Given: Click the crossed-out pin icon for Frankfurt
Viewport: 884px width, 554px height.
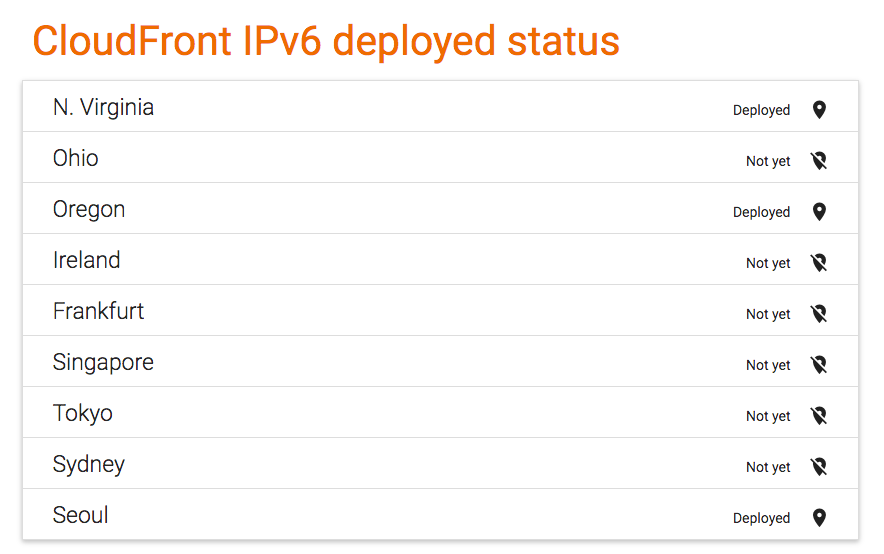Looking at the screenshot, I should (x=819, y=313).
